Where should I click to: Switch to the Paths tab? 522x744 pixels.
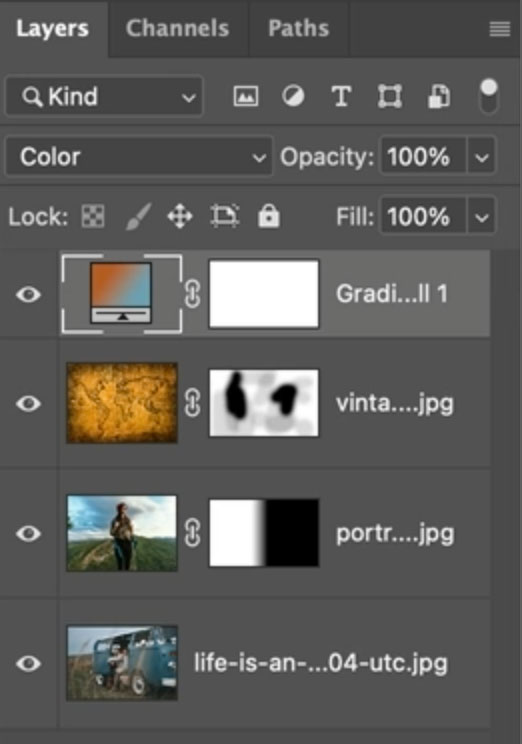[298, 28]
